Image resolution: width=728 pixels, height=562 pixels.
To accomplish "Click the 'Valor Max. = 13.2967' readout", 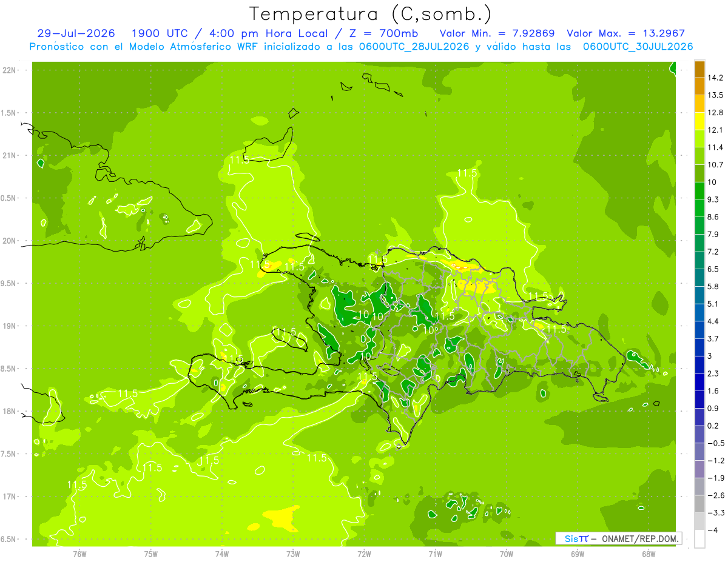I will [x=625, y=33].
